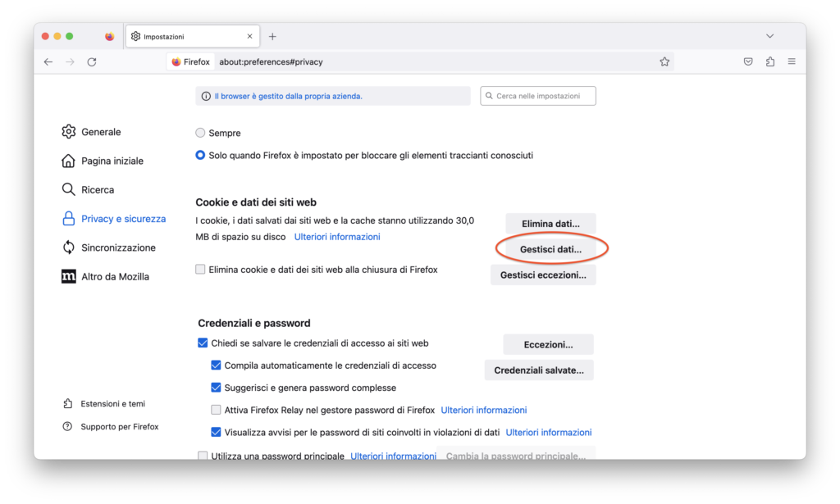
Task: Close the Impostazioni tab
Action: tap(249, 37)
